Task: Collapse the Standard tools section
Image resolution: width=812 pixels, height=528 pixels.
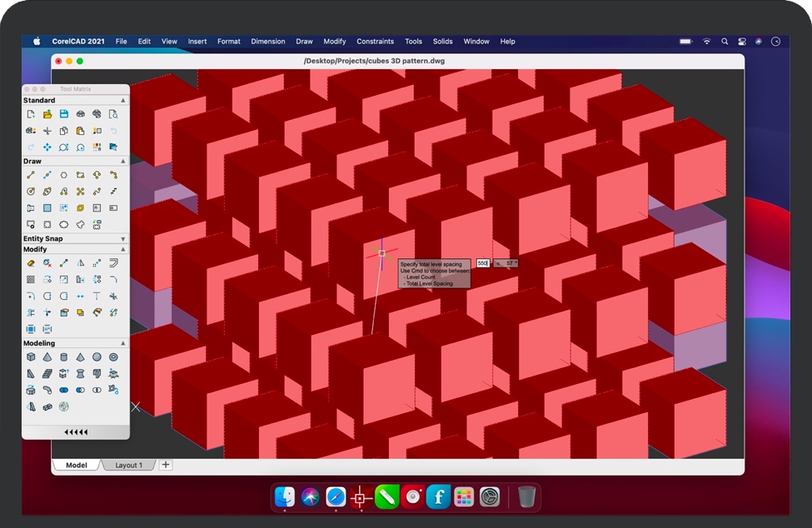Action: [122, 101]
